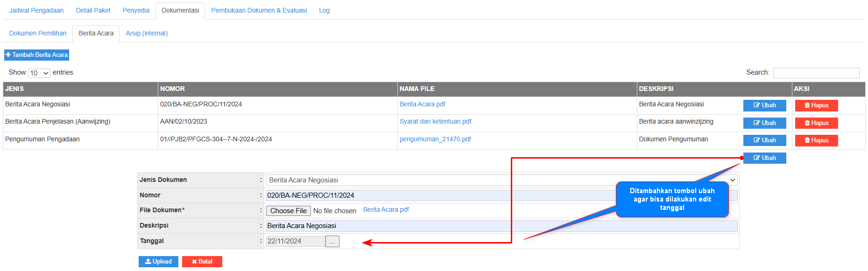The width and height of the screenshot is (868, 271).
Task: Open the Jenis Dokumen dropdown
Action: pyautogui.click(x=501, y=180)
